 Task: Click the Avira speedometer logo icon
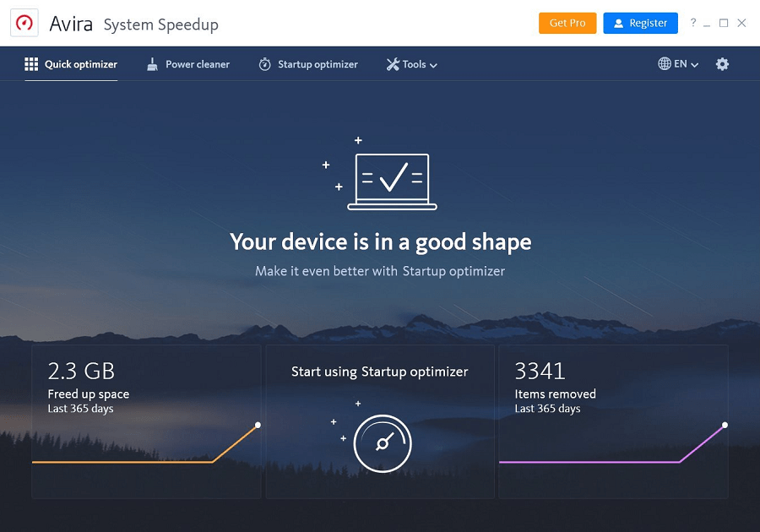tap(24, 23)
